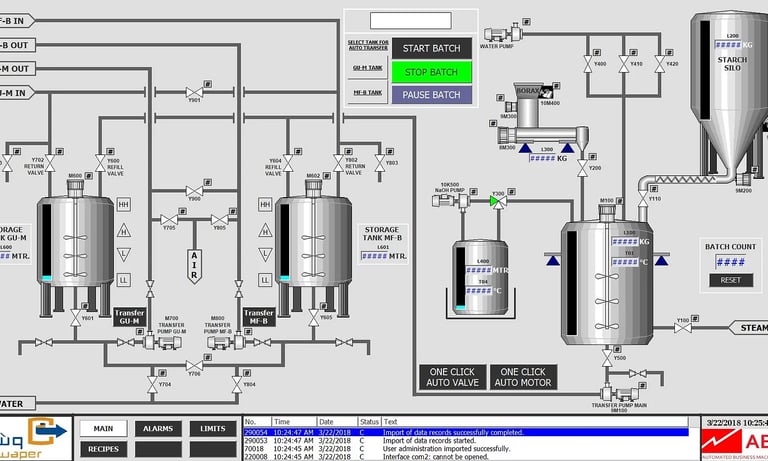This screenshot has width=768, height=461.
Task: Click the empty field above START BATCH
Action: [410, 21]
